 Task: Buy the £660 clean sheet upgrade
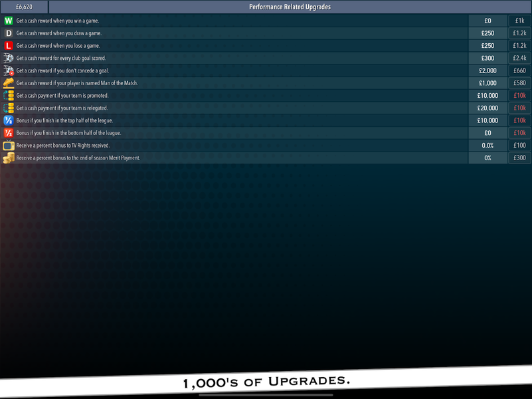click(x=519, y=70)
